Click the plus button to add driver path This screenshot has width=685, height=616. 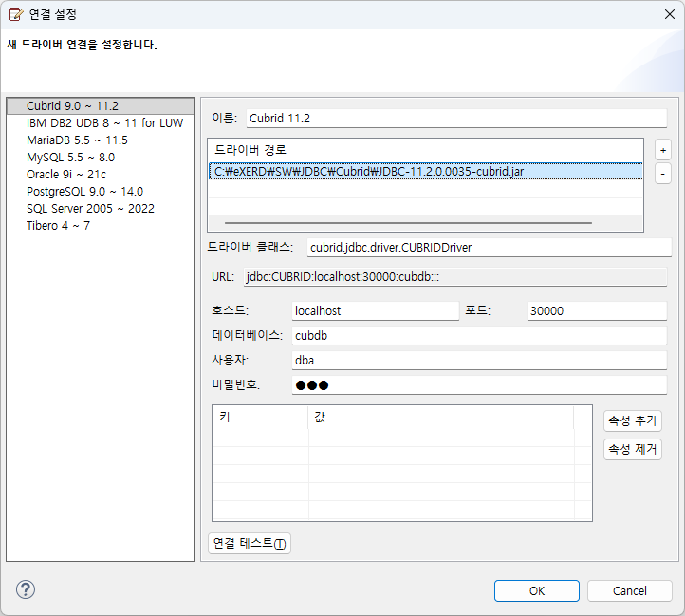click(663, 150)
